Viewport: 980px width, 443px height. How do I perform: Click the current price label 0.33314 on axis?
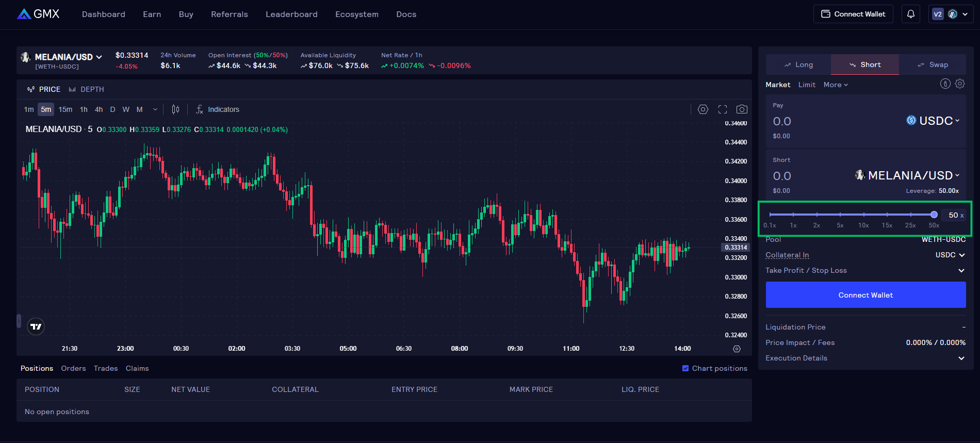(736, 248)
